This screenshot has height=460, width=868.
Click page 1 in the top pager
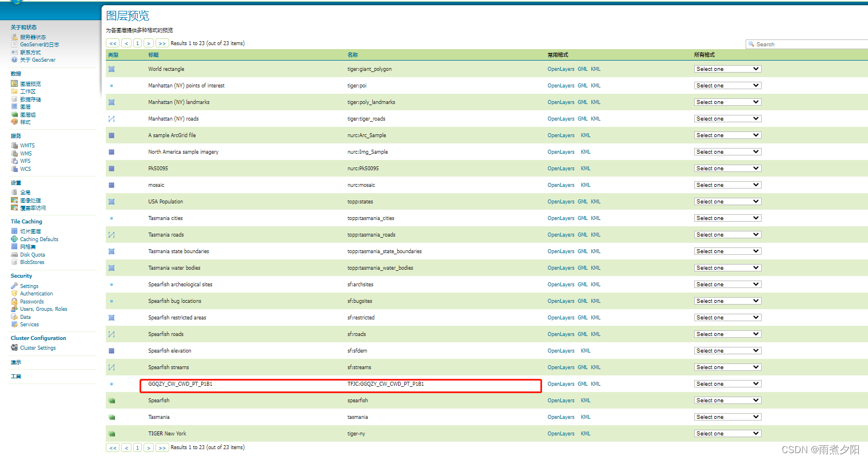137,43
